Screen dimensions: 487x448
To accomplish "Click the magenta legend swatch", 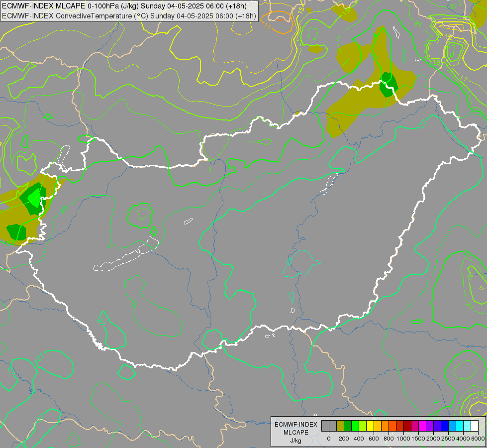I will click(x=422, y=426).
